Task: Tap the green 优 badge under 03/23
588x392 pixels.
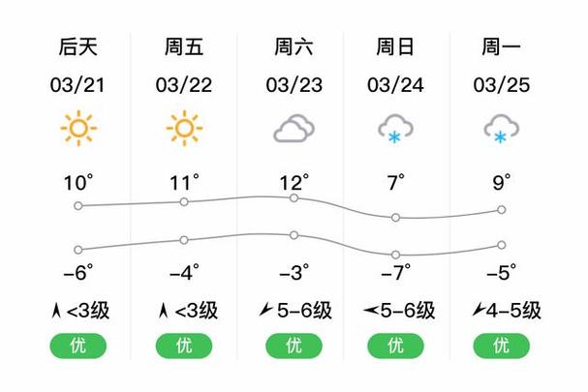Action: (x=294, y=346)
